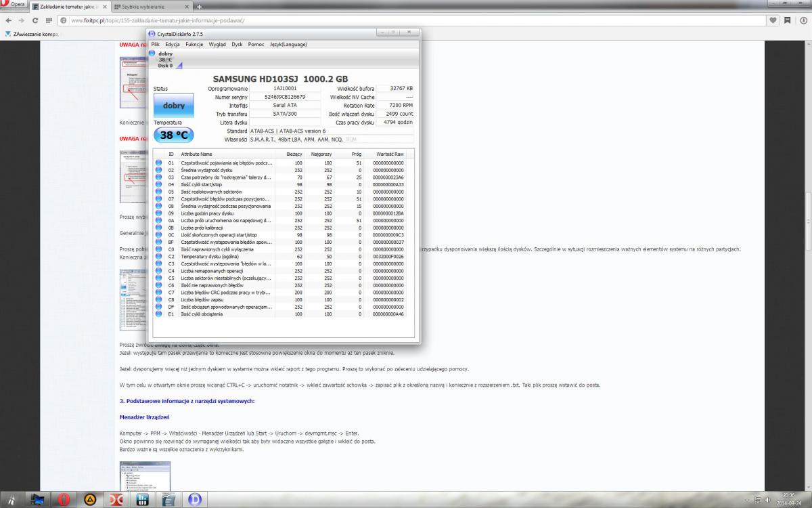Click the status orb for attribute C5

[158, 278]
